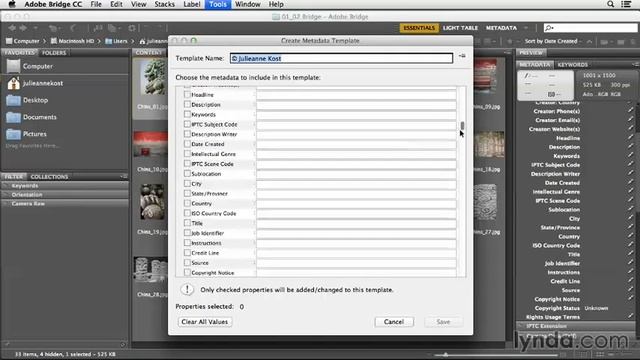The width and height of the screenshot is (640, 360).
Task: Click the filter by rating star icon
Action: tap(509, 41)
